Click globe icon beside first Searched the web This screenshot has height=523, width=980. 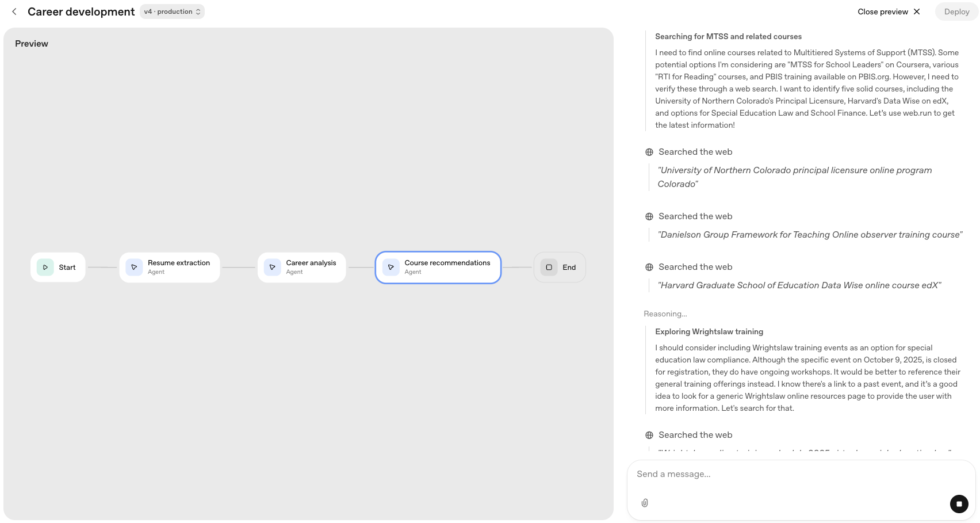(649, 152)
